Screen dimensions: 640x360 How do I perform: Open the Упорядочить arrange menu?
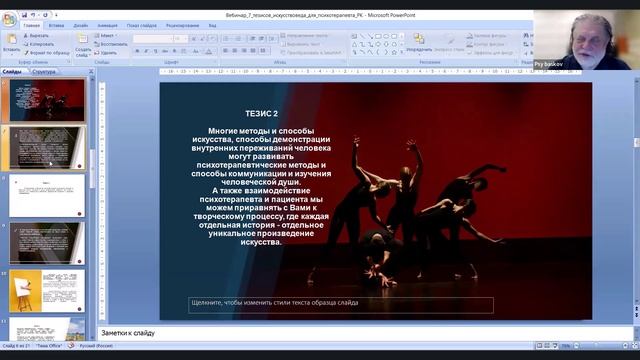coord(419,43)
